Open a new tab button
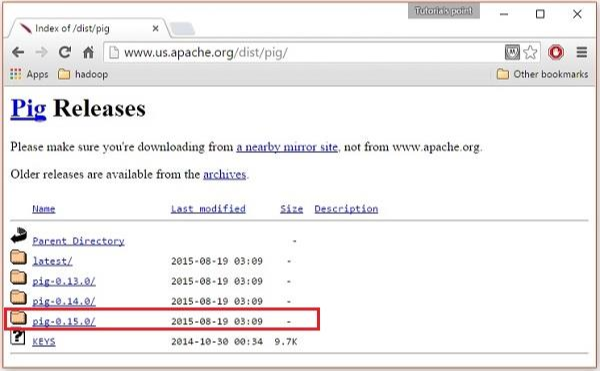Image resolution: width=600 pixels, height=371 pixels. point(182,29)
